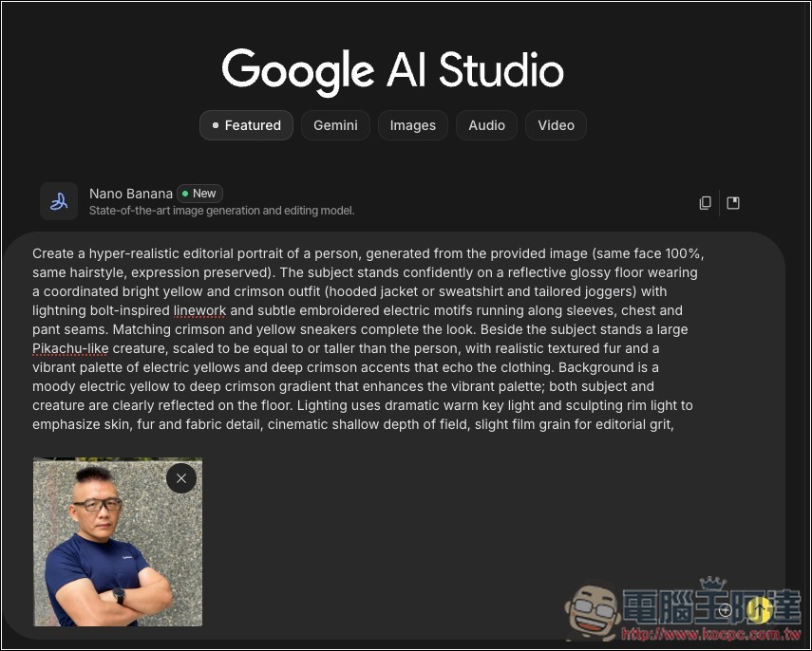Click the green New badge
Screen dimensions: 812x651
(x=199, y=194)
